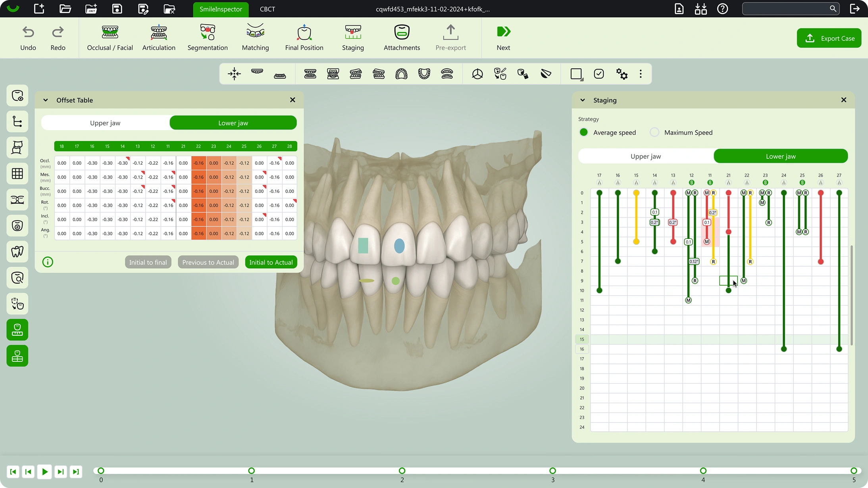This screenshot has width=868, height=488.
Task: Select Upper jaw tab in Staging
Action: (646, 156)
